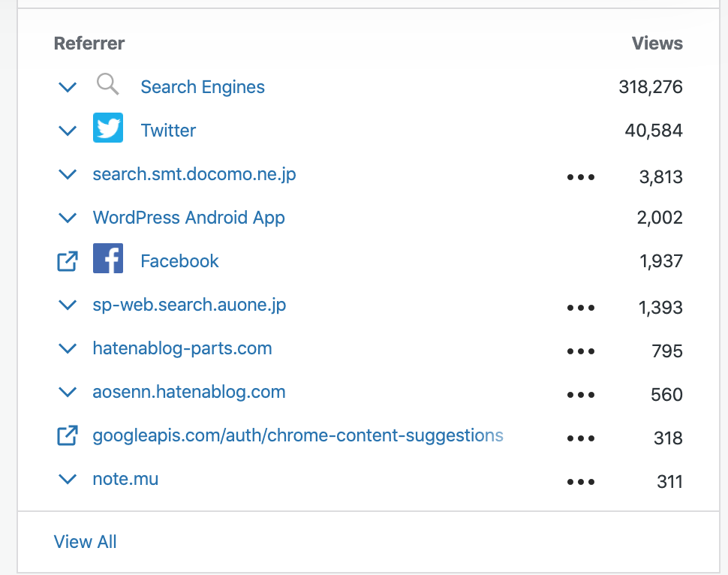Image resolution: width=728 pixels, height=575 pixels.
Task: Open three-dot menu for search.smt.docomo.ne.jp
Action: (581, 177)
